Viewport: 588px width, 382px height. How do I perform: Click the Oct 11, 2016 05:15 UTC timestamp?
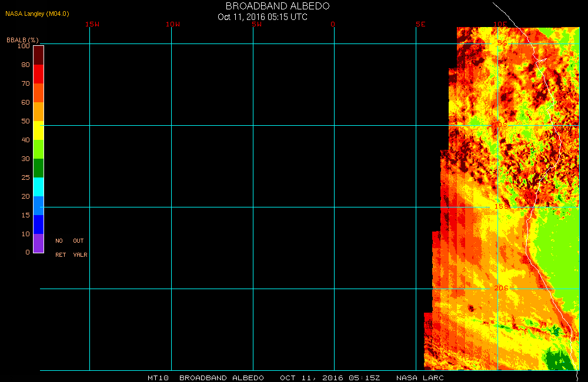(x=262, y=16)
